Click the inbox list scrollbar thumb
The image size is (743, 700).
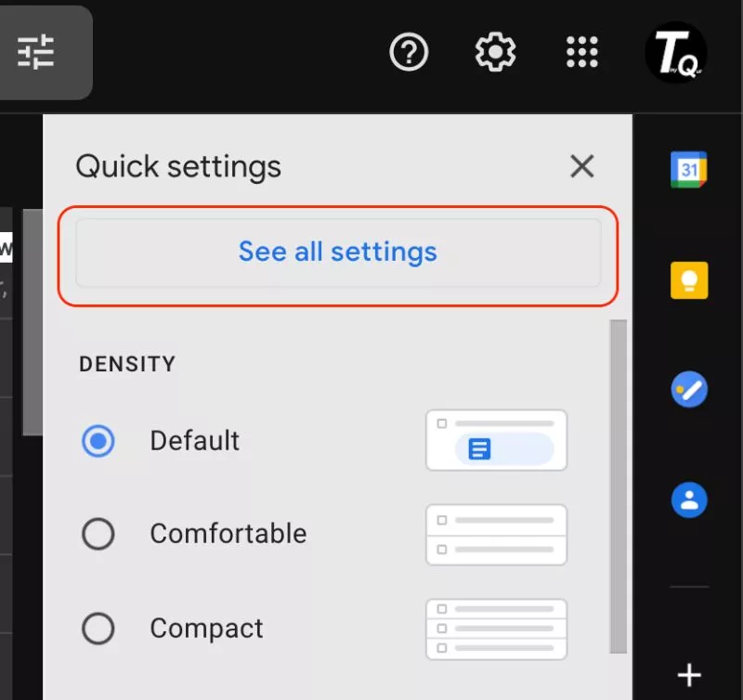[x=33, y=321]
